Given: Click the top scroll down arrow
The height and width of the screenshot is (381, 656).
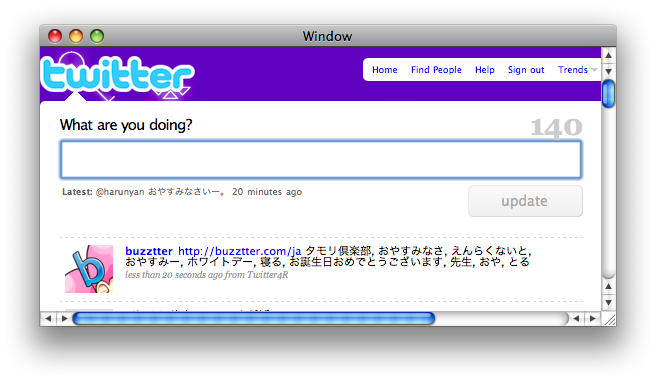Looking at the screenshot, I should pos(608,71).
